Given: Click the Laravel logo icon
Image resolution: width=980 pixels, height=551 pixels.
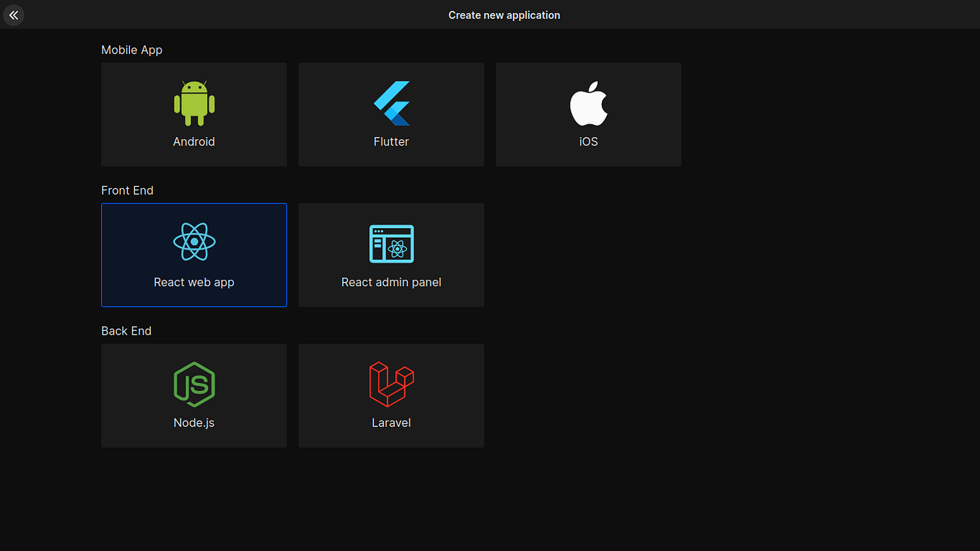Looking at the screenshot, I should [391, 383].
